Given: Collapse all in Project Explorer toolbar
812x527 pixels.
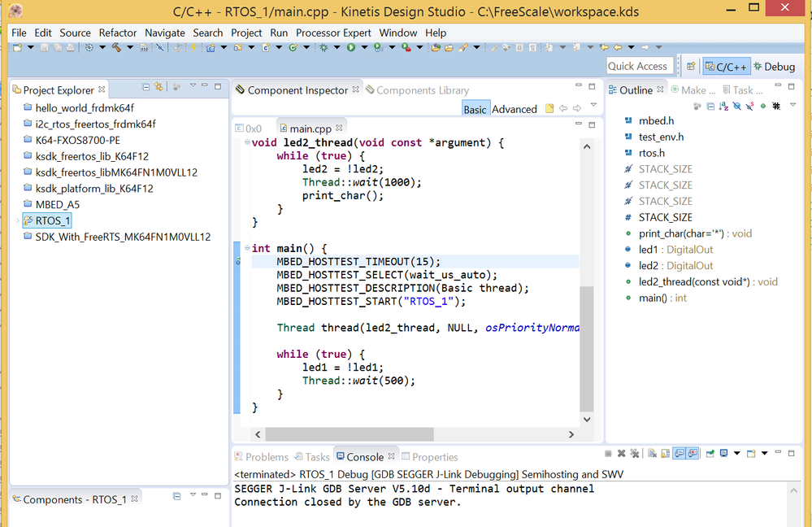Looking at the screenshot, I should 146,87.
